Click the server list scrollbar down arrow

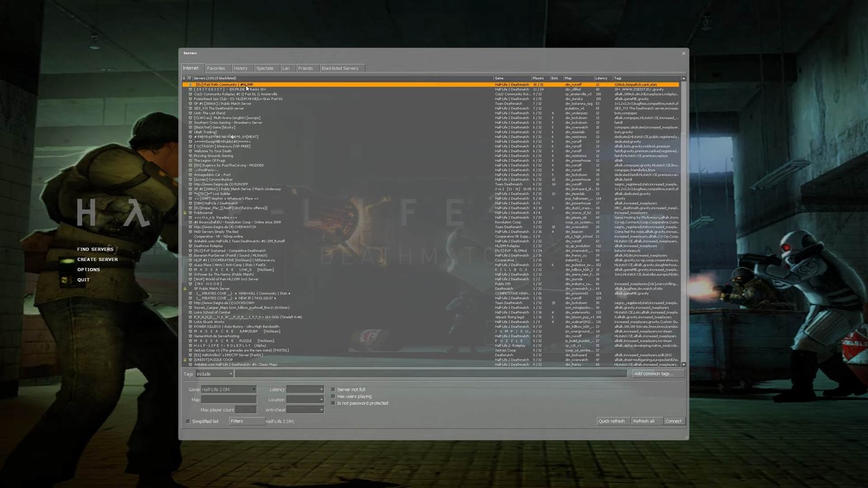pos(683,365)
